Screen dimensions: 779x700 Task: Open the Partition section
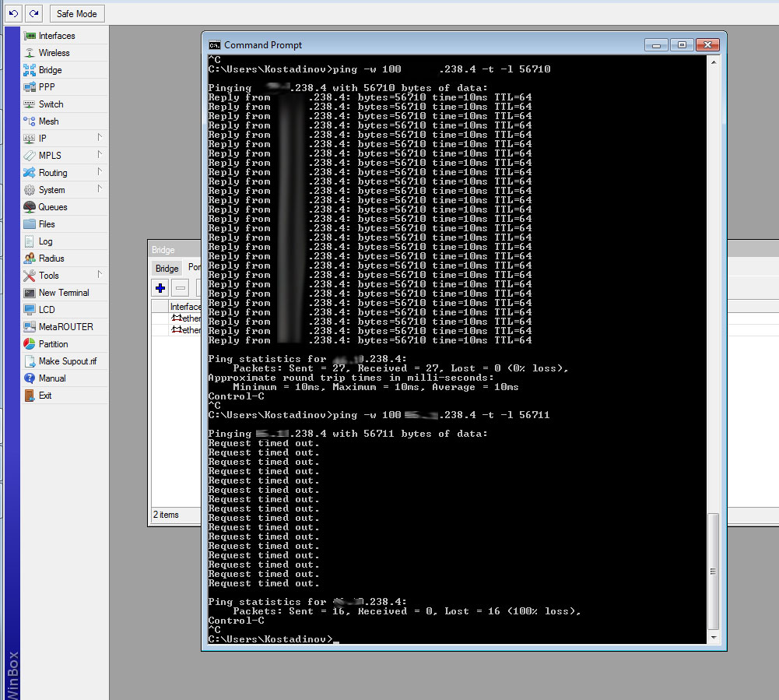pos(53,344)
